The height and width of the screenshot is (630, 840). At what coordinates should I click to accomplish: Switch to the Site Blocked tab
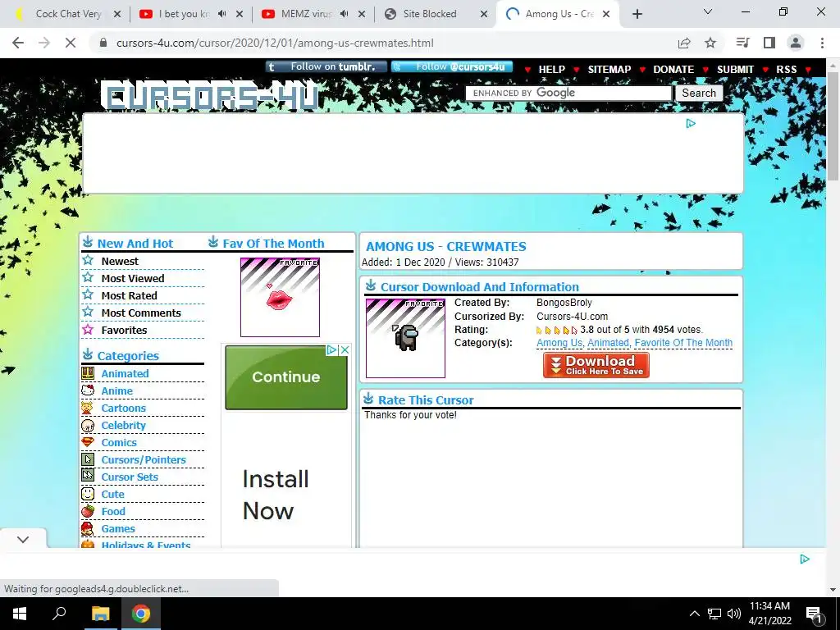click(x=430, y=14)
